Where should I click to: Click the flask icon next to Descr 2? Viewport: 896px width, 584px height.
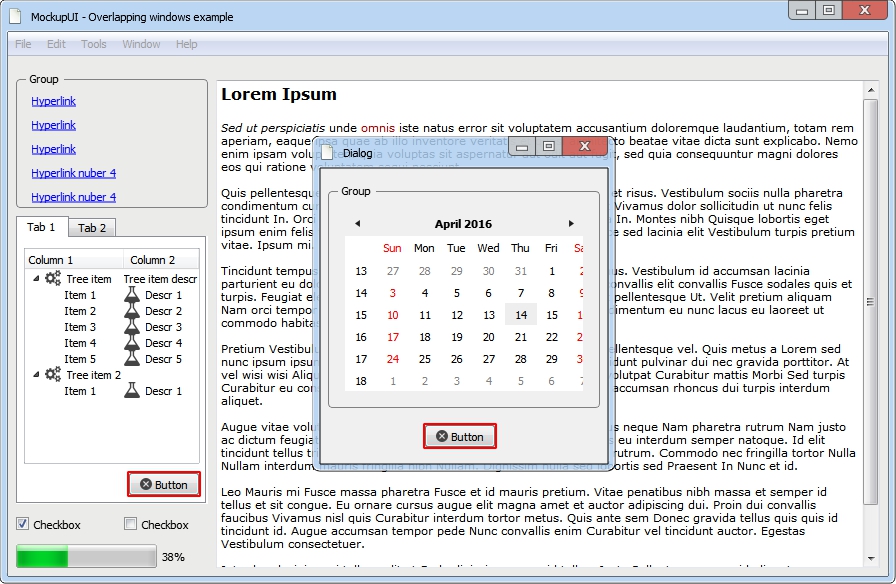pos(132,311)
